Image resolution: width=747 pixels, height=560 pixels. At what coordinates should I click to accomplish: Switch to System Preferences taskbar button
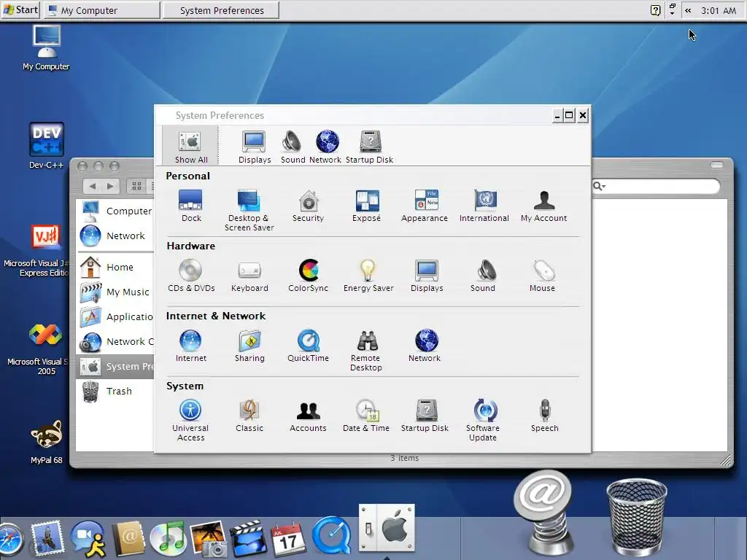click(x=221, y=10)
